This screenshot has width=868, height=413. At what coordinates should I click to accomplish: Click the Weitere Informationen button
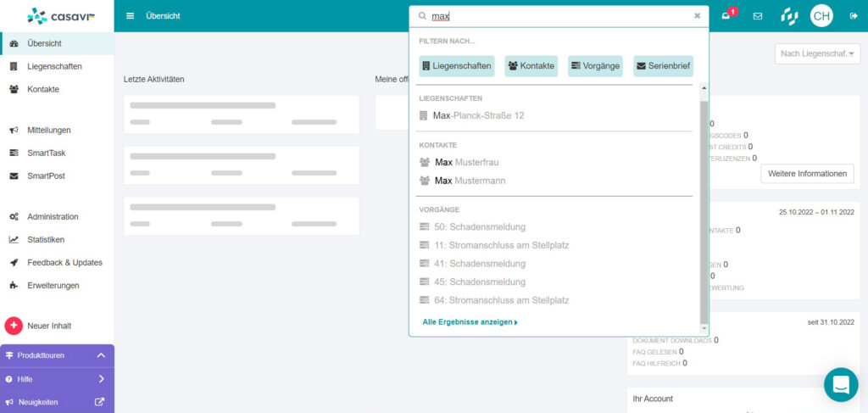[x=807, y=174]
